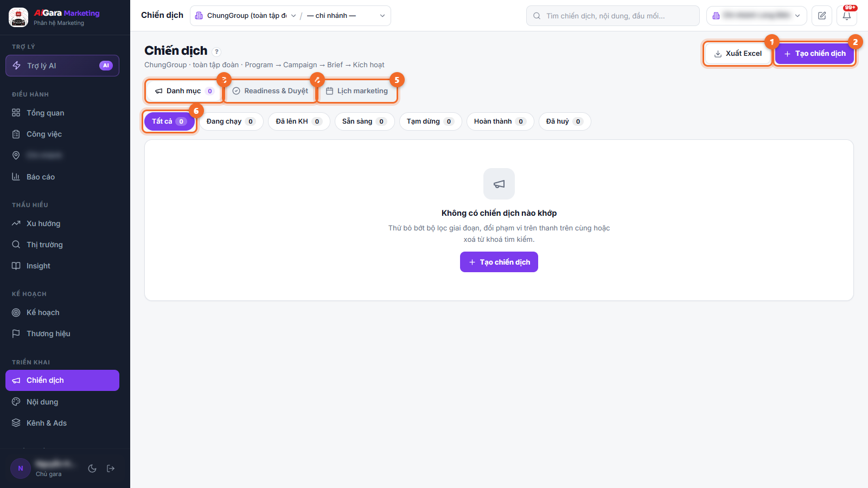Toggle dark mode moon icon
This screenshot has height=488, width=868.
point(92,468)
